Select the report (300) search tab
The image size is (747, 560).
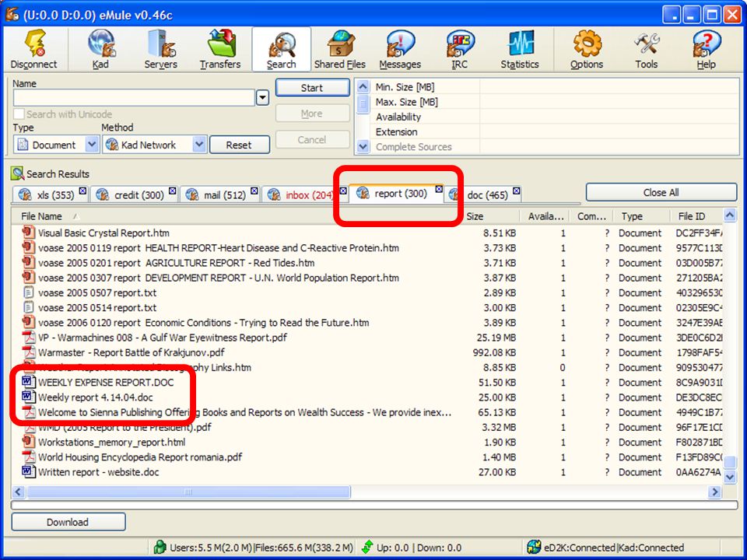pos(396,194)
